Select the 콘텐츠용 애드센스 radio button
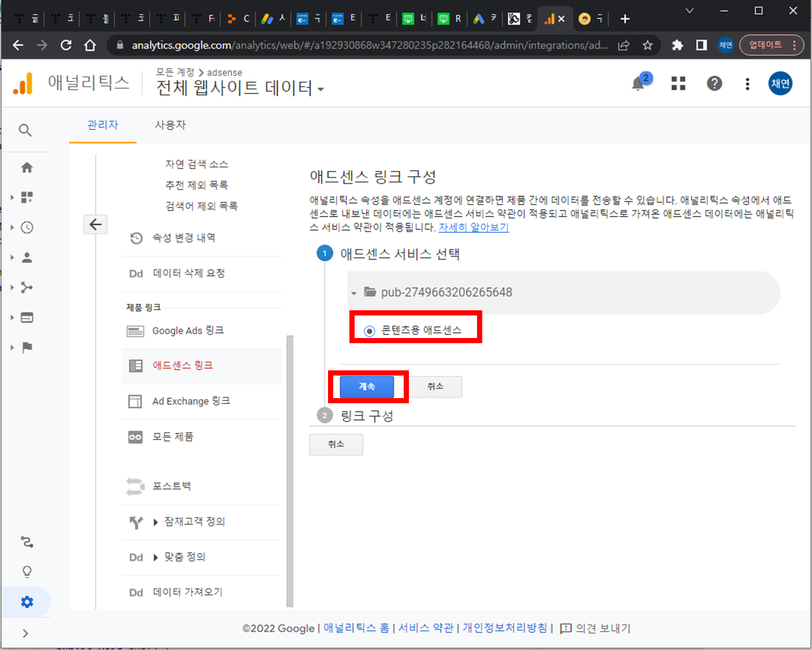Viewport: 812px width, 650px height. [x=369, y=331]
